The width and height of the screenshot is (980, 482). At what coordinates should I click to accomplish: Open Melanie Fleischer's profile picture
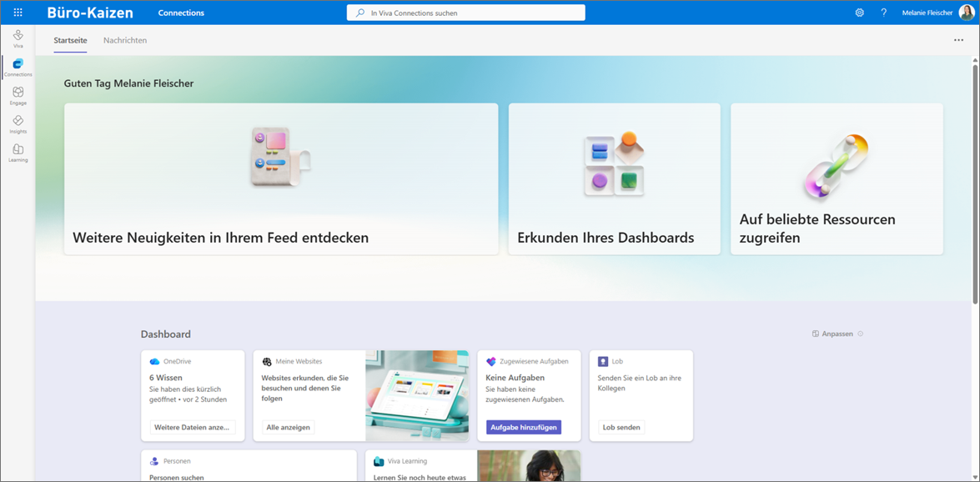[x=966, y=13]
